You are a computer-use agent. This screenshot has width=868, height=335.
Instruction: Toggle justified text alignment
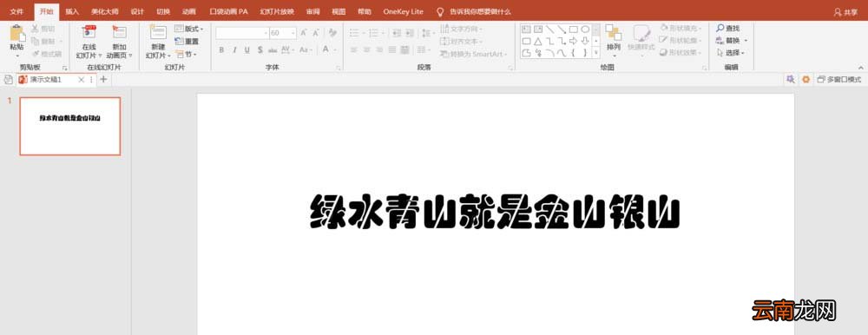click(x=392, y=49)
